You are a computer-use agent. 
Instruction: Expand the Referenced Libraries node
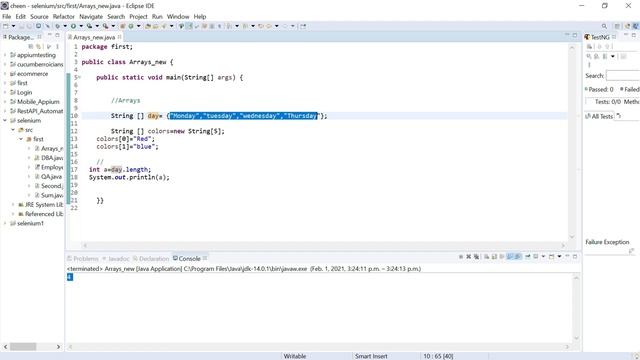point(13,214)
